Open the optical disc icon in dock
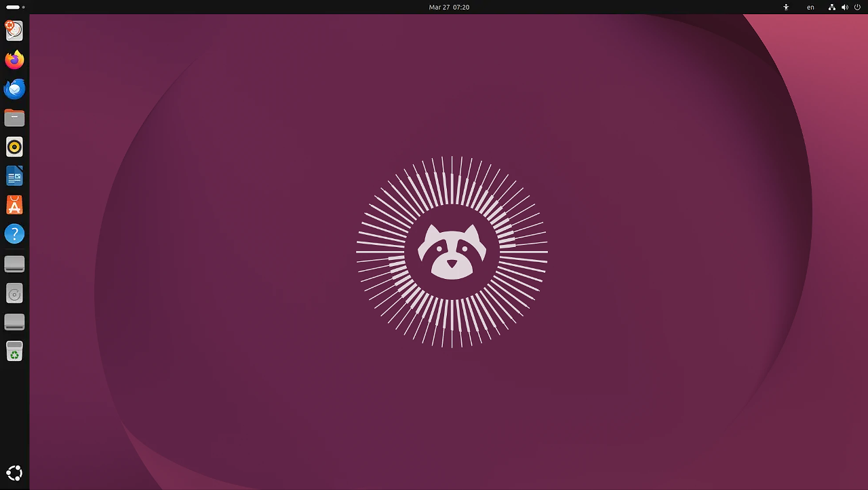Image resolution: width=868 pixels, height=490 pixels. click(14, 293)
